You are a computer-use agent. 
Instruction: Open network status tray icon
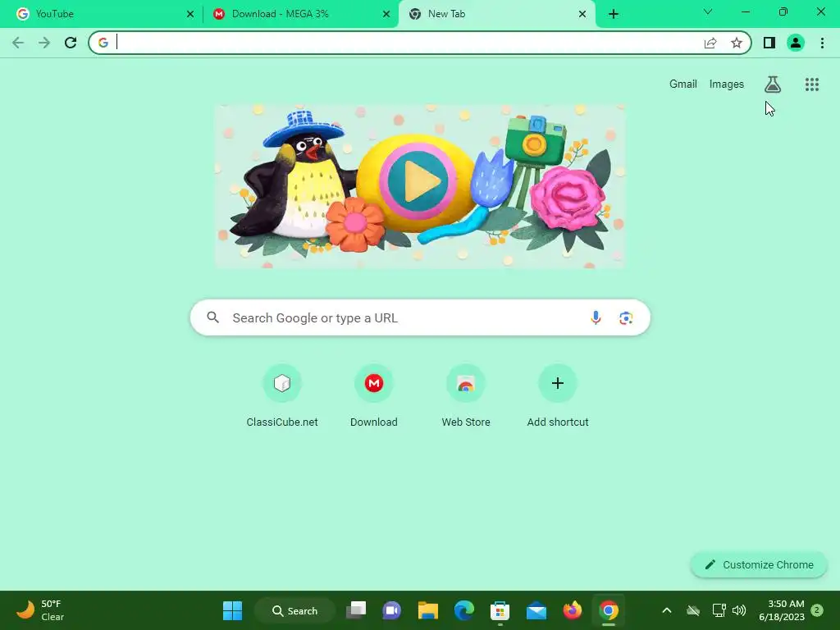pos(719,610)
